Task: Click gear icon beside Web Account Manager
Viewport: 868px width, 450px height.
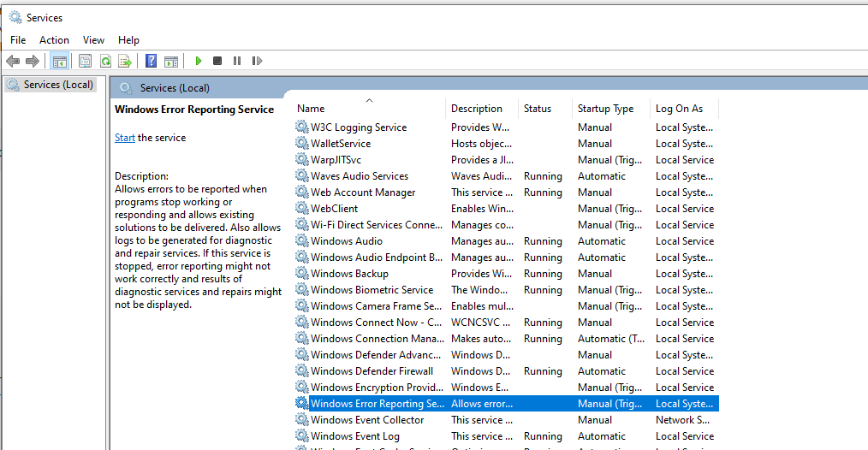Action: tap(301, 192)
